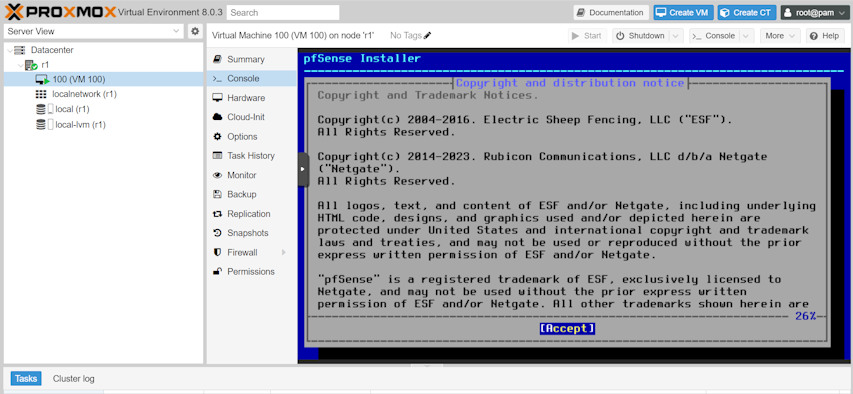This screenshot has width=853, height=394.
Task: Click the local (r1) database icon
Action: pyautogui.click(x=41, y=109)
